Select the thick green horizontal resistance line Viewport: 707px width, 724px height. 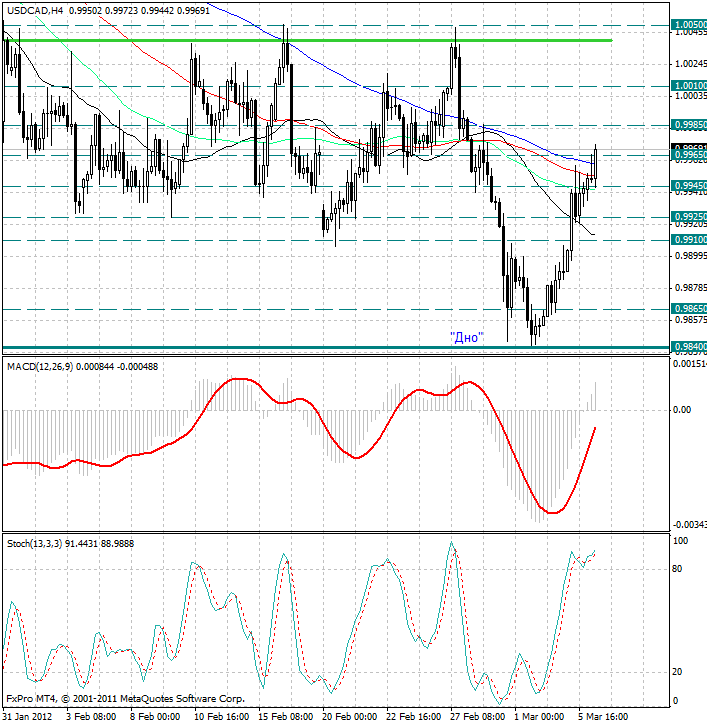click(300, 41)
